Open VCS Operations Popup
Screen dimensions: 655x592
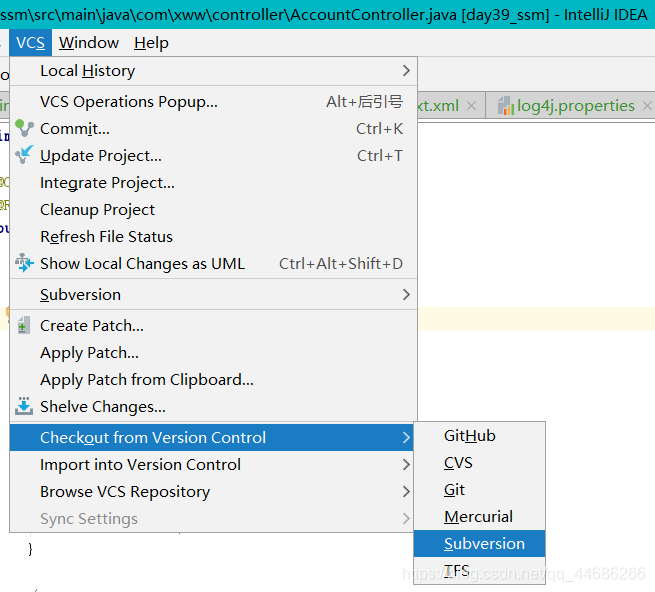pyautogui.click(x=213, y=102)
